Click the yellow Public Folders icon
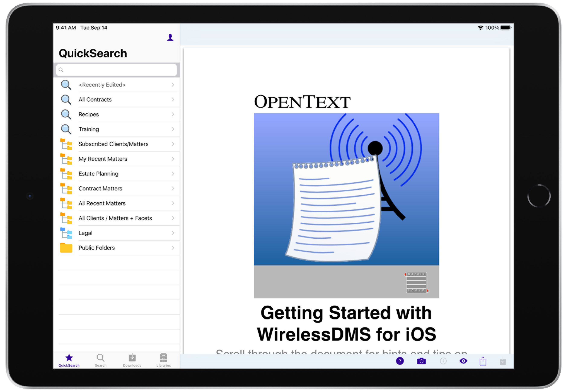The width and height of the screenshot is (567, 392). point(66,248)
